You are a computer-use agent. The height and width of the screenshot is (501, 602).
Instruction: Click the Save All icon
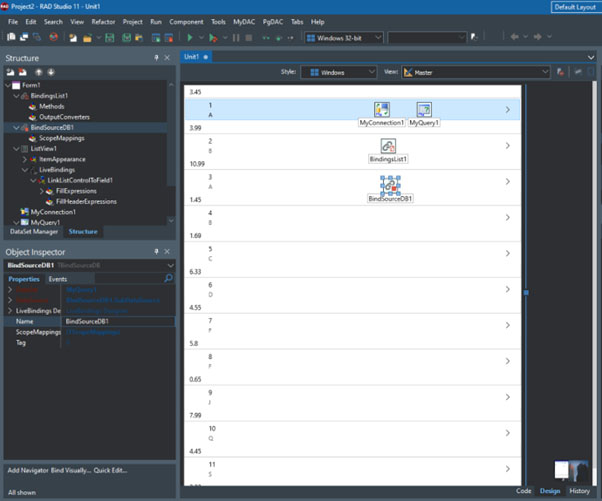[126, 38]
